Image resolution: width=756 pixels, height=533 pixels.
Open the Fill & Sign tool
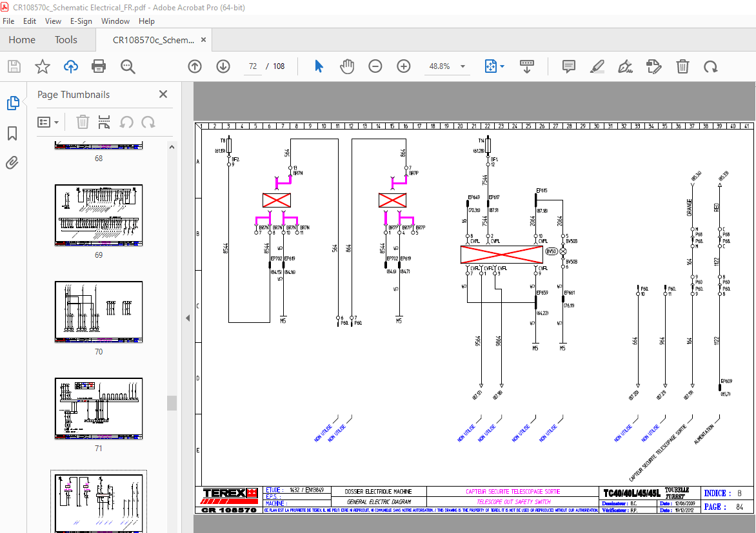(624, 66)
